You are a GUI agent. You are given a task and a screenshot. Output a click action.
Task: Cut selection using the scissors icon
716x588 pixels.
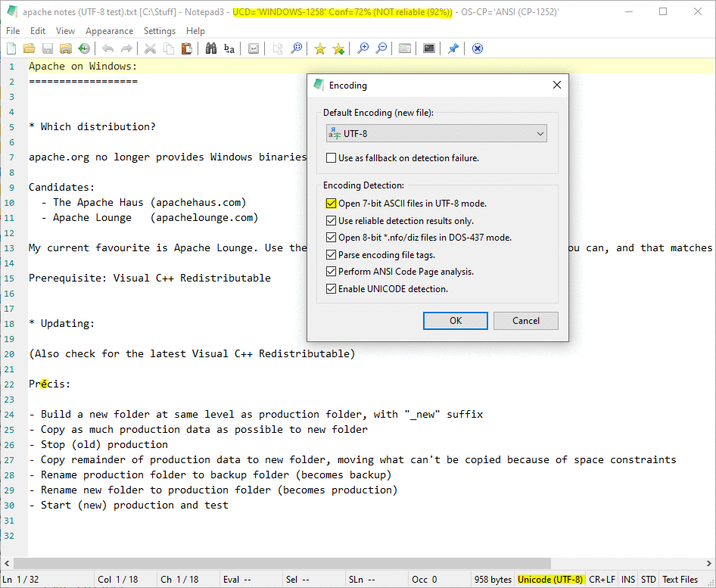149,48
